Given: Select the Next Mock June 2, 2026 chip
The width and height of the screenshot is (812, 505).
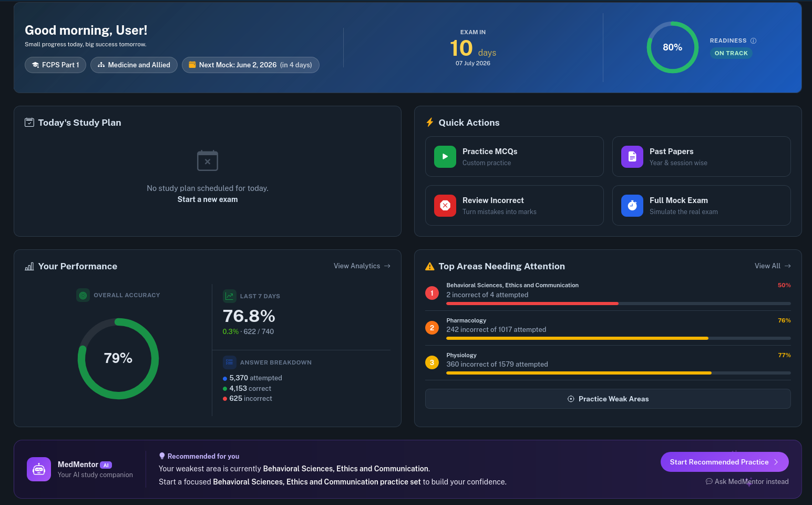Looking at the screenshot, I should point(251,65).
